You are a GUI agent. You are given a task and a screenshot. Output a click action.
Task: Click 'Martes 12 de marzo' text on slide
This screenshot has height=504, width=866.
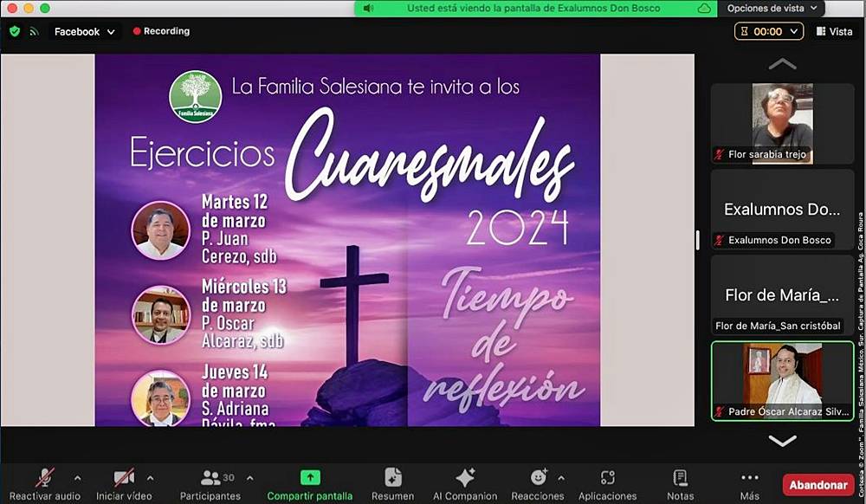pos(234,211)
